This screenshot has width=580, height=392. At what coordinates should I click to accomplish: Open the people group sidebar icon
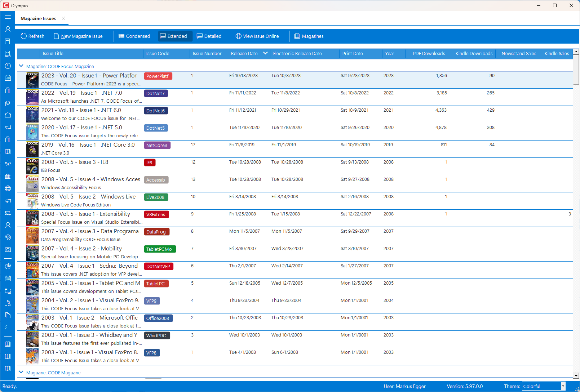8,164
